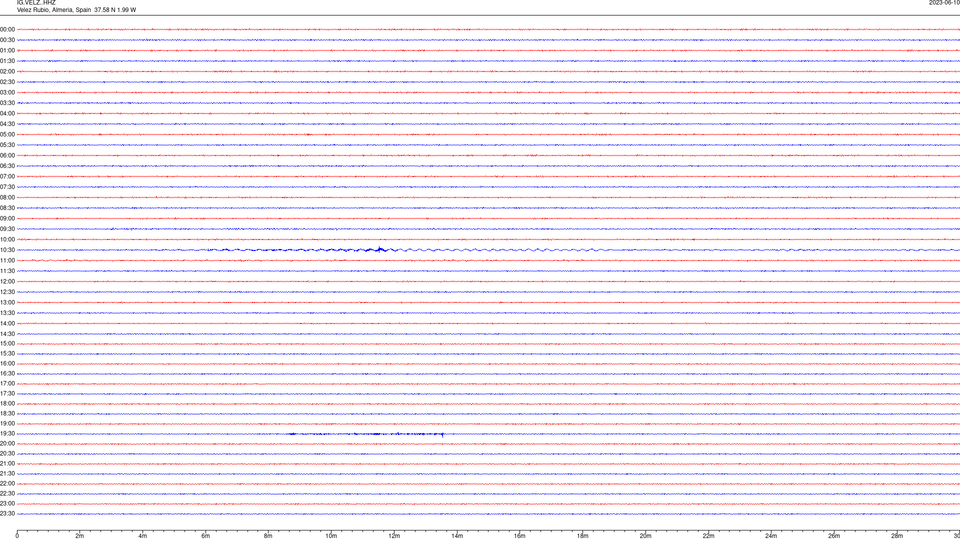
Task: Select the 4m axis tick label
Action: 143,536
